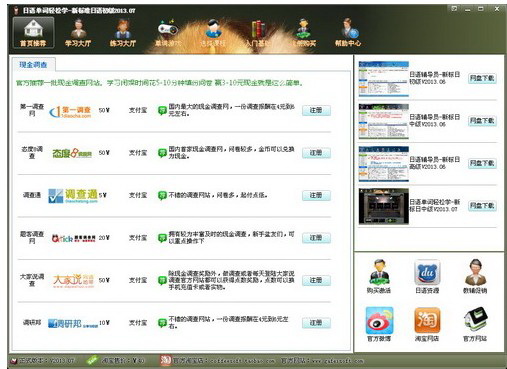The width and height of the screenshot is (507, 369).
Task: Click 网盘下载 for 日语辅导员 新标日中级V2013.06
Action: [482, 121]
